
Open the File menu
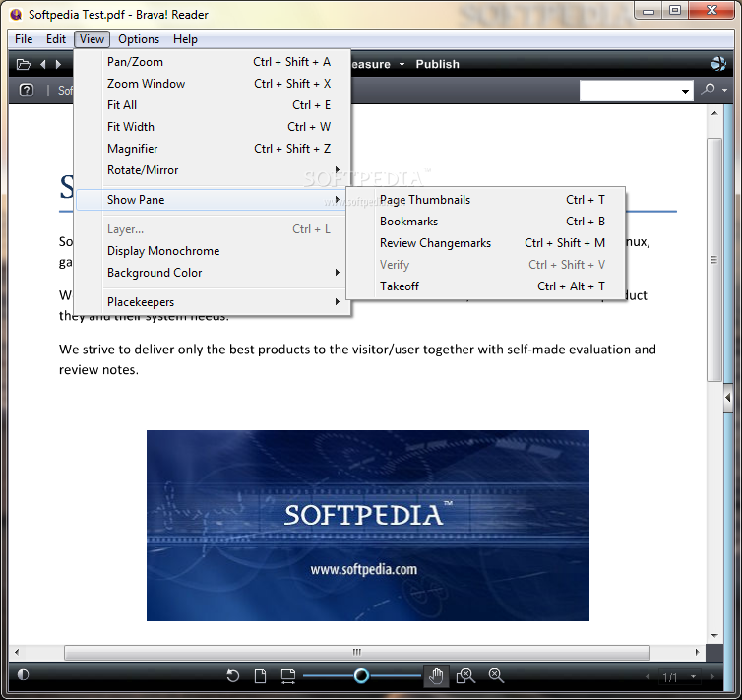24,39
